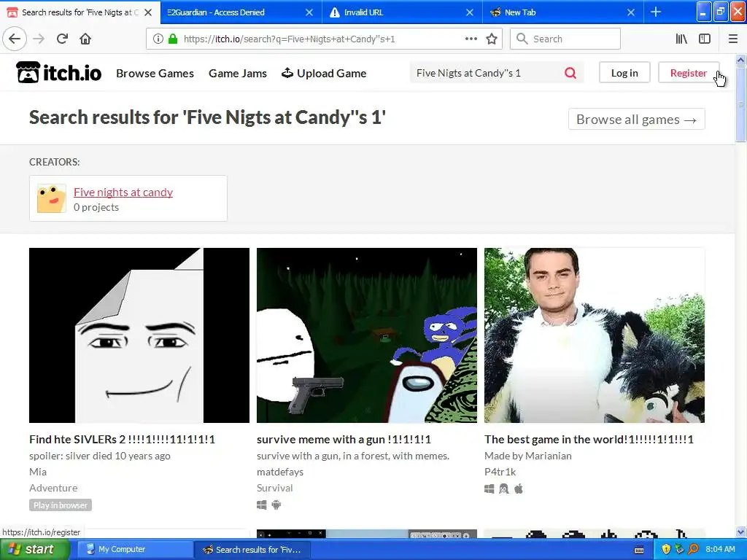Open author Mia profile link
The height and width of the screenshot is (560, 747).
[38, 472]
